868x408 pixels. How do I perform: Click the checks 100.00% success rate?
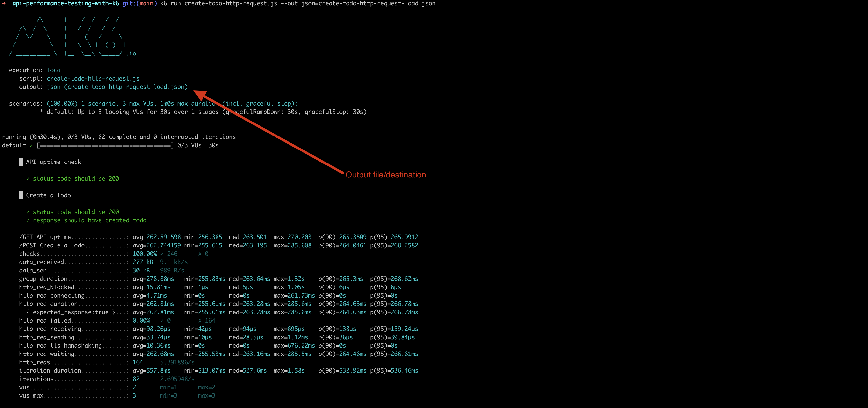point(145,254)
